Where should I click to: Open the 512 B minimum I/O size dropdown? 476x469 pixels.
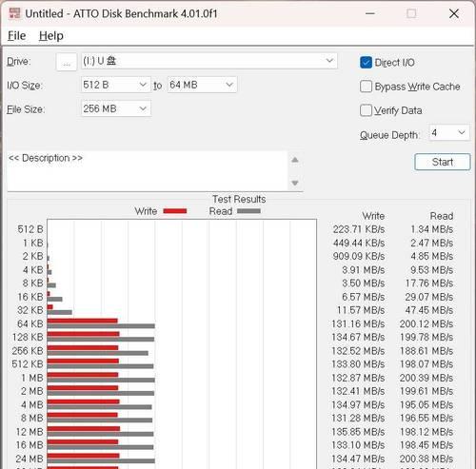click(115, 85)
